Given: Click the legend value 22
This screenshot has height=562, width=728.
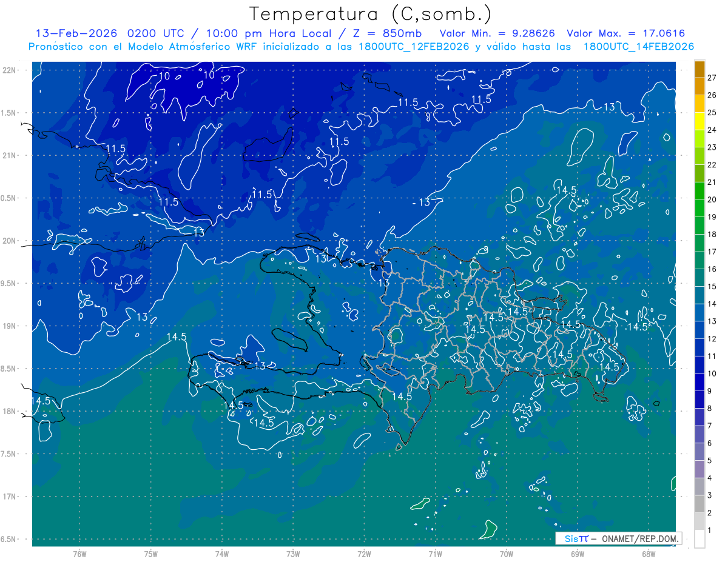Looking at the screenshot, I should click(x=712, y=165).
